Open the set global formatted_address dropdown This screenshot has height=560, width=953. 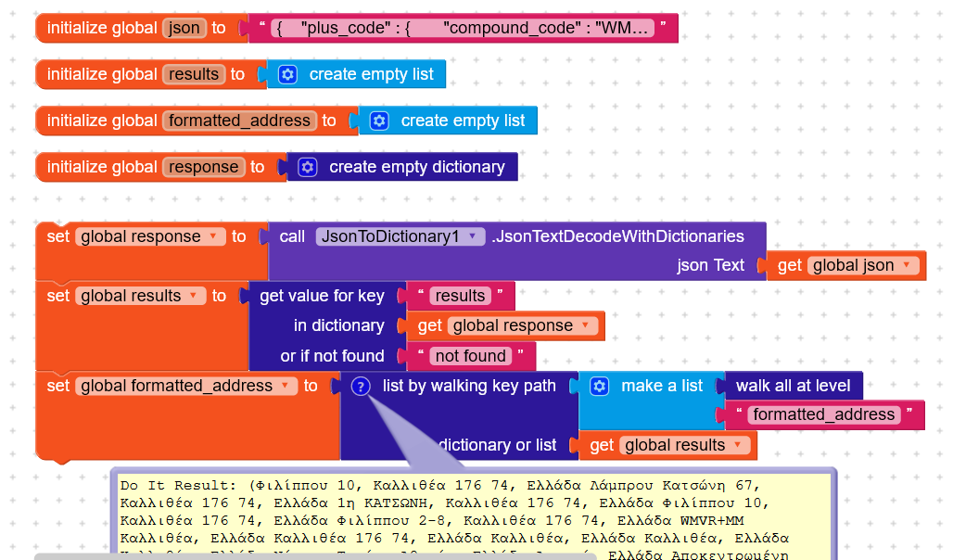(x=186, y=386)
